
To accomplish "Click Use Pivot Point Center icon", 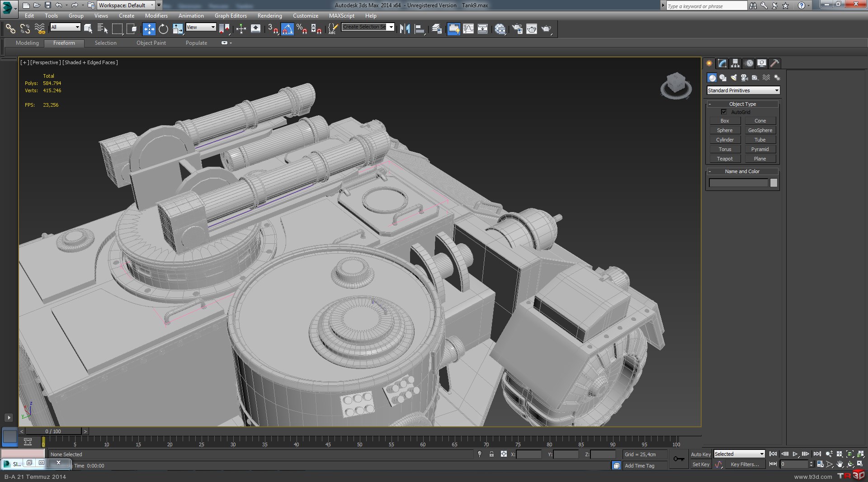I will click(224, 29).
